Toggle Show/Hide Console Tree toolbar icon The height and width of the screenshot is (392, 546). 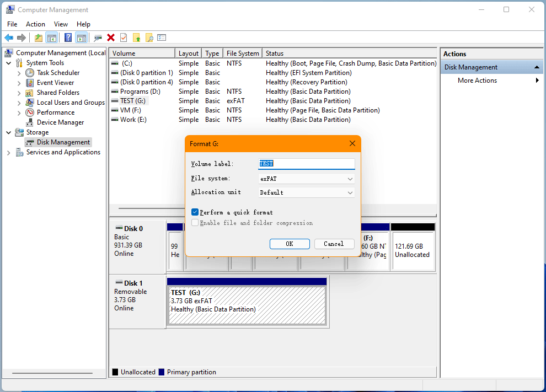pos(52,37)
